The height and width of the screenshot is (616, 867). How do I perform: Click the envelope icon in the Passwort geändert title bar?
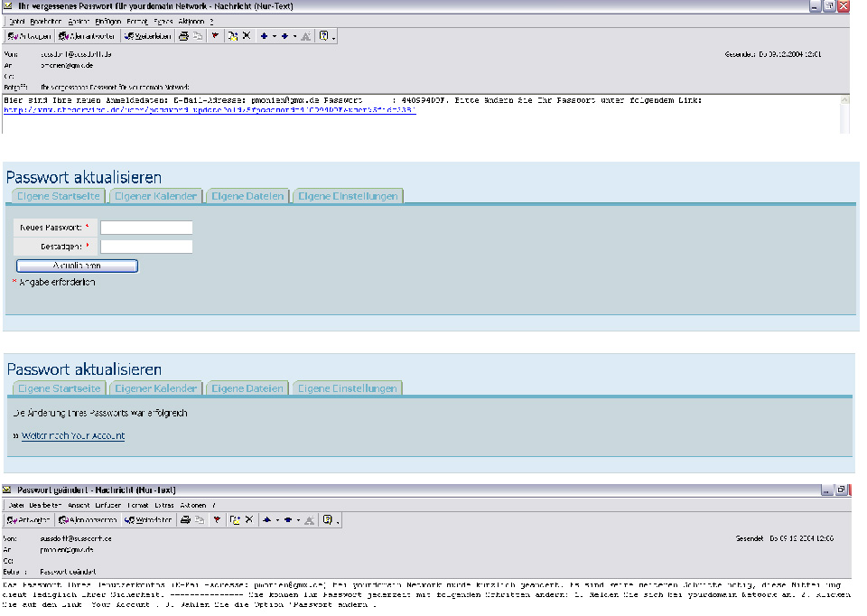tap(9, 489)
